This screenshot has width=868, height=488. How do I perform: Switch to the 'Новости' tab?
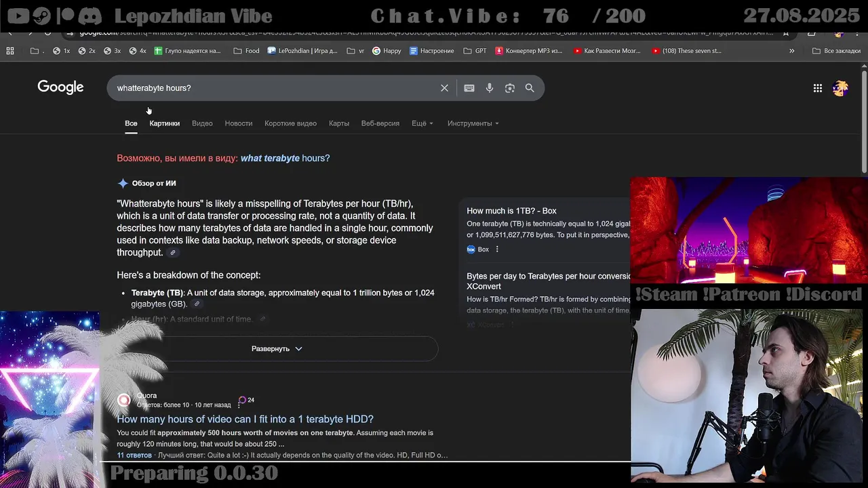pos(239,123)
